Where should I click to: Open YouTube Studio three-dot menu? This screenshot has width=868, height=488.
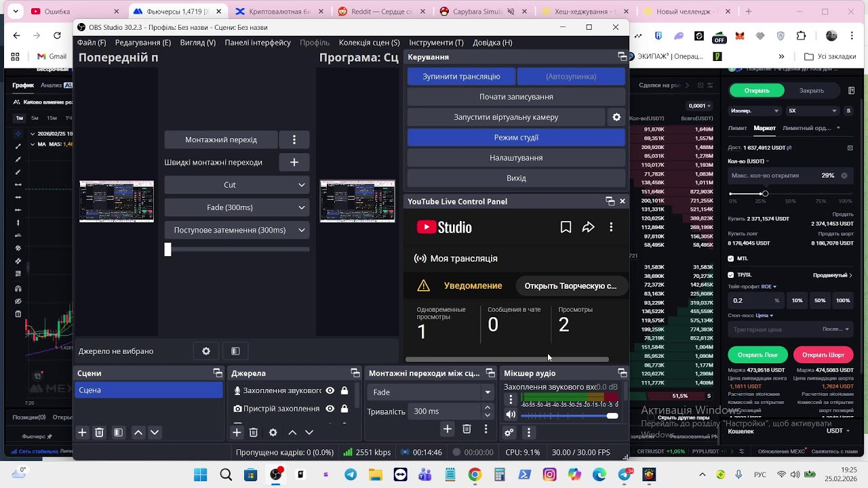click(x=611, y=228)
